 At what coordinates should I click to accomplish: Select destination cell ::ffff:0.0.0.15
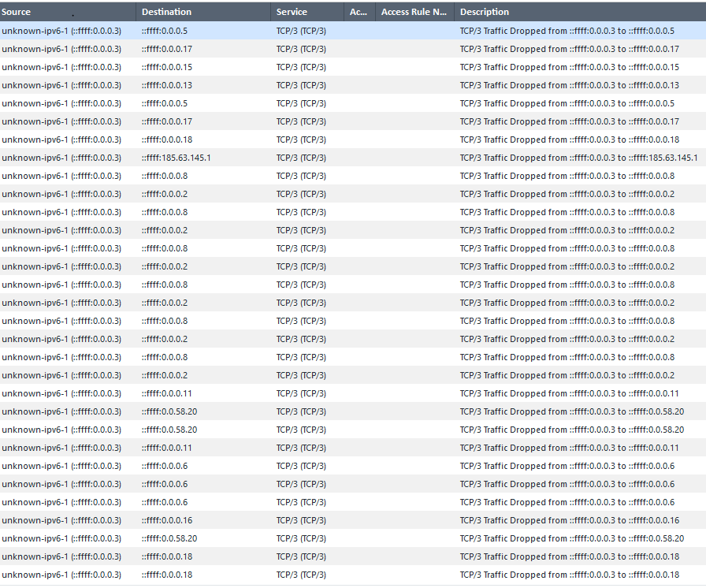click(x=166, y=67)
